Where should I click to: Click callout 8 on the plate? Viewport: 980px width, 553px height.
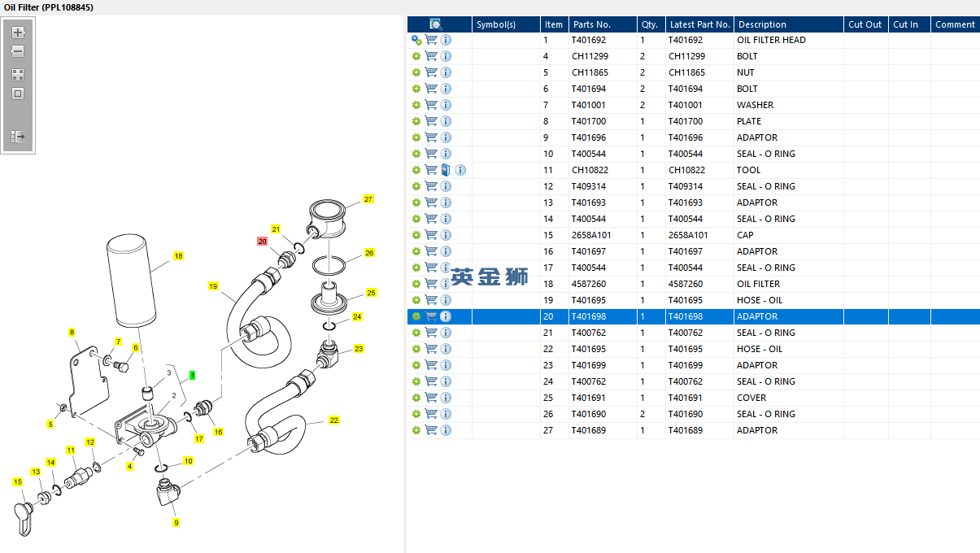[72, 333]
